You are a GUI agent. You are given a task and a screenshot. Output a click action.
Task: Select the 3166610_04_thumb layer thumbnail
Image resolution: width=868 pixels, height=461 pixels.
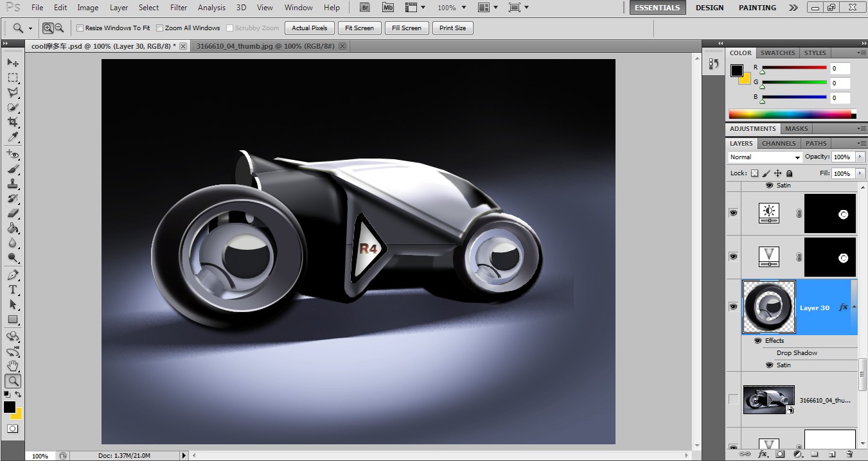[x=769, y=399]
